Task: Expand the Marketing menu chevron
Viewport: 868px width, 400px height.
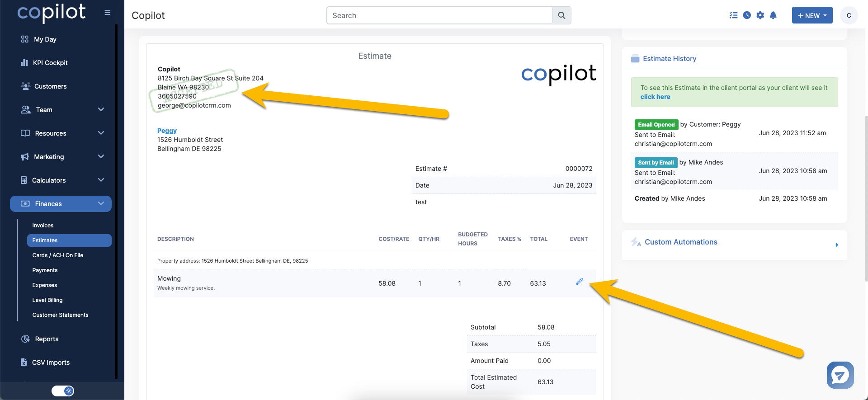Action: pos(101,157)
